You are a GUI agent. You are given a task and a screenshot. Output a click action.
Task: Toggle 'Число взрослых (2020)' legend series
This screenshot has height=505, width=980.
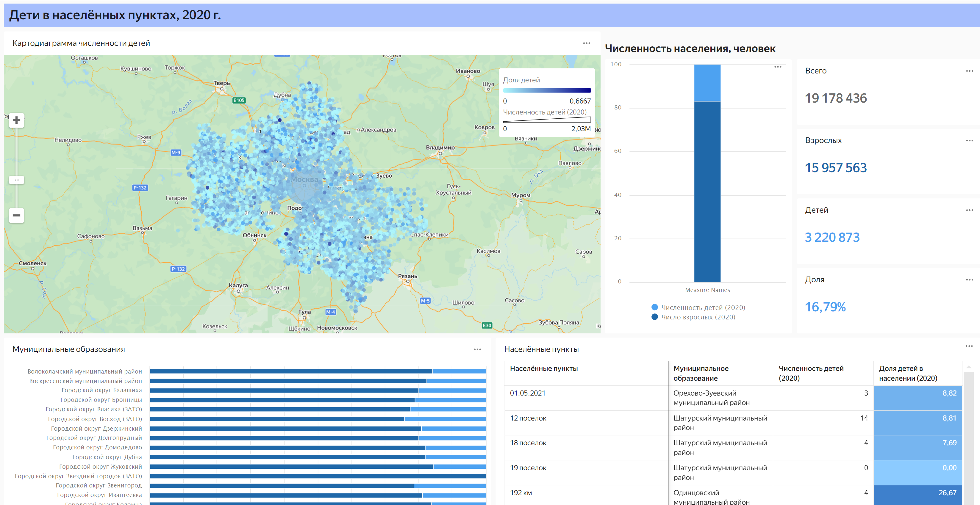pyautogui.click(x=693, y=317)
